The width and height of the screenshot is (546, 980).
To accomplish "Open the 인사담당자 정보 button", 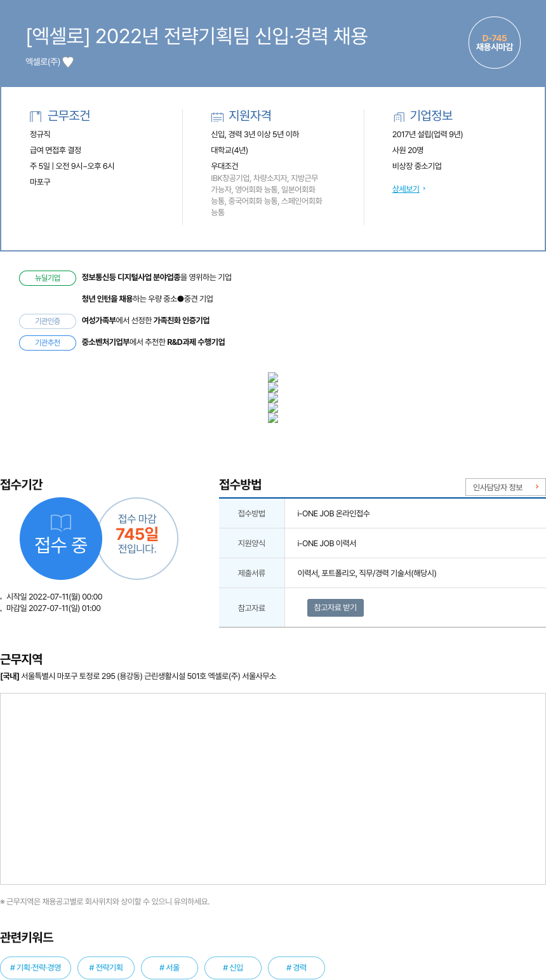I will (x=505, y=487).
